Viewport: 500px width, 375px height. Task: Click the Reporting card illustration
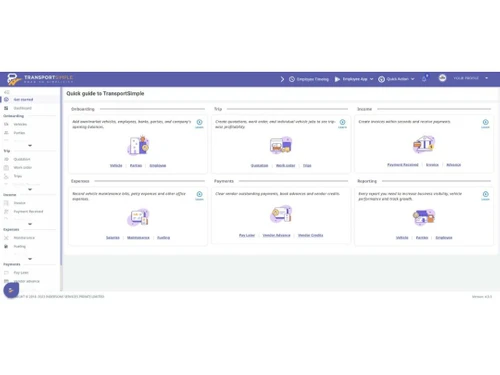(x=424, y=217)
